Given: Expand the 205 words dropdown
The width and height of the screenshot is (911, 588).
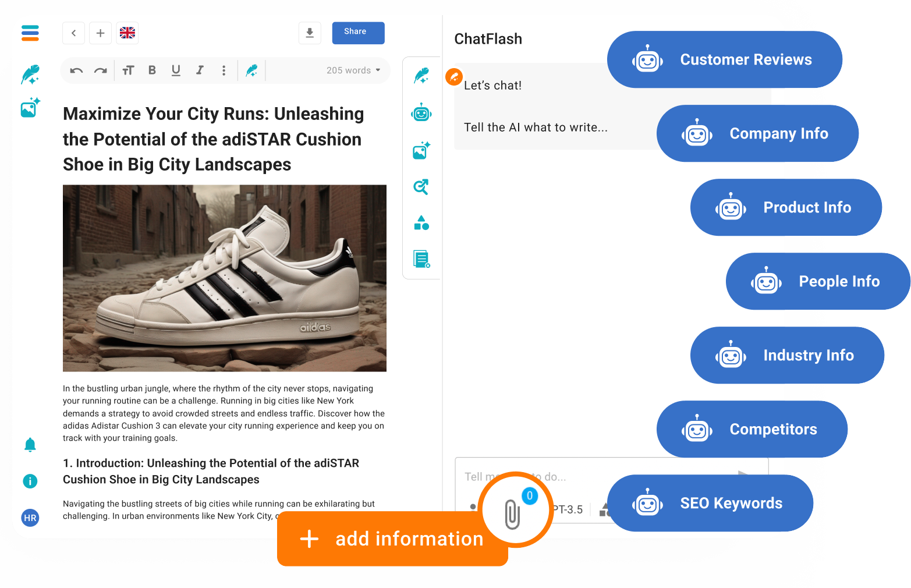Looking at the screenshot, I should (353, 70).
